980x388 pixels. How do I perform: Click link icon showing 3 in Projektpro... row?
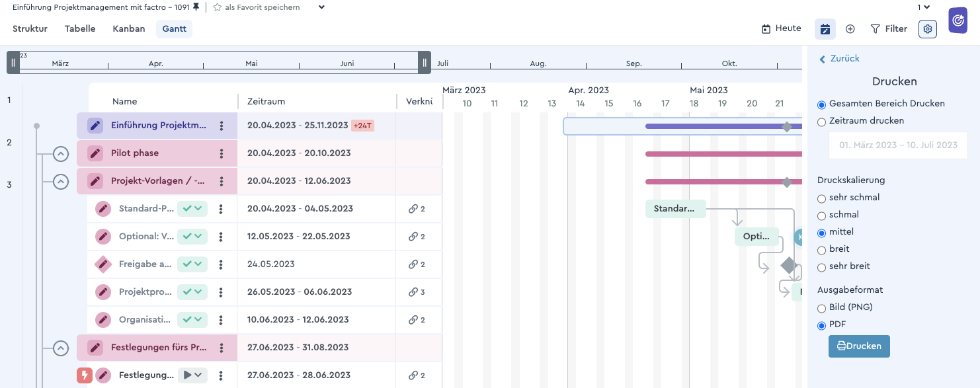pos(413,292)
